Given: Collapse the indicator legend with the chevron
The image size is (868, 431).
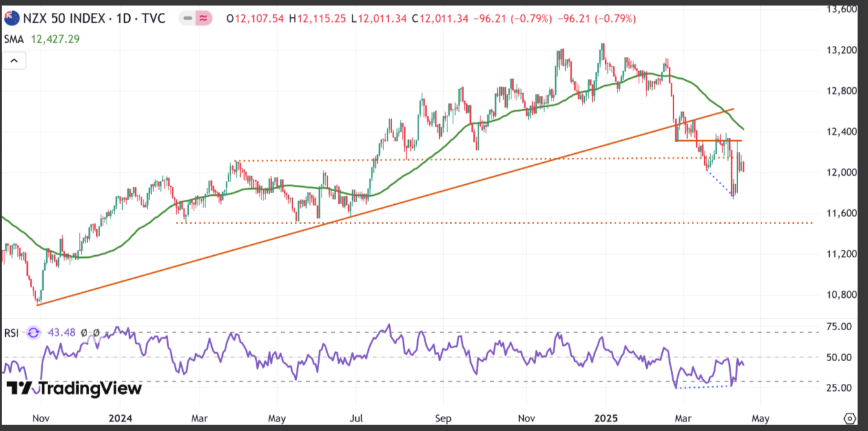Looking at the screenshot, I should click(x=14, y=61).
